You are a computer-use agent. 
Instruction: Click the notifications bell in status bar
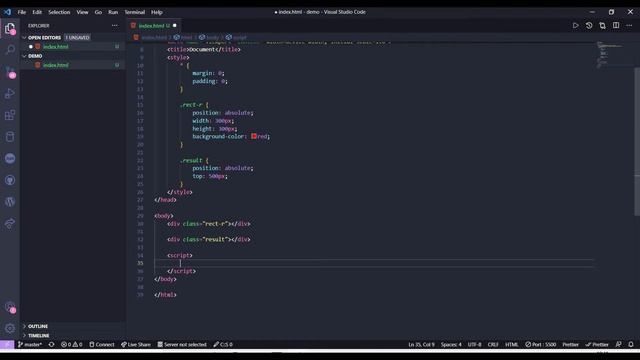click(x=631, y=344)
